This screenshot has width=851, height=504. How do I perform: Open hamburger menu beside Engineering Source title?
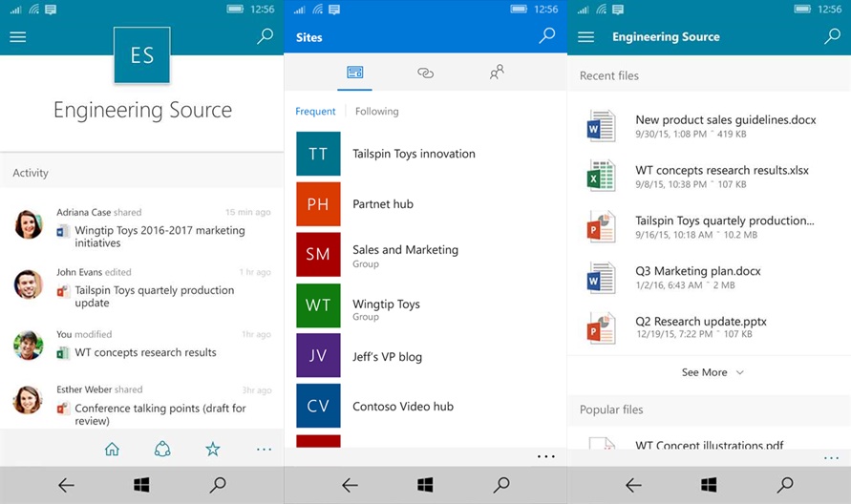tap(585, 37)
